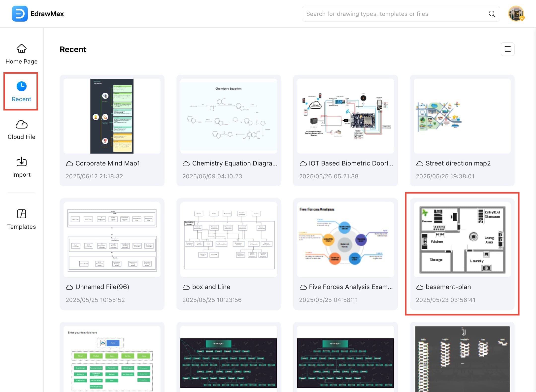Click the basement-plan file name
Screen dimensions: 536x392
point(448,287)
